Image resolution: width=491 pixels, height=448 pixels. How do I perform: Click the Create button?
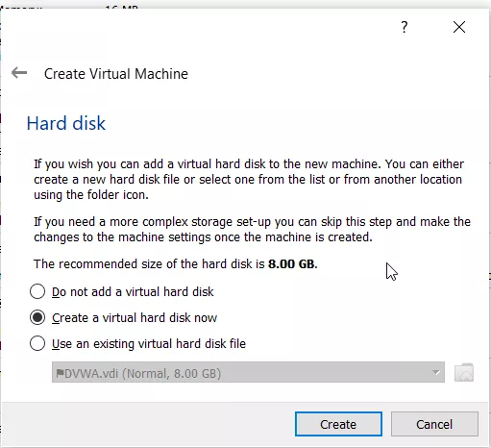(338, 424)
